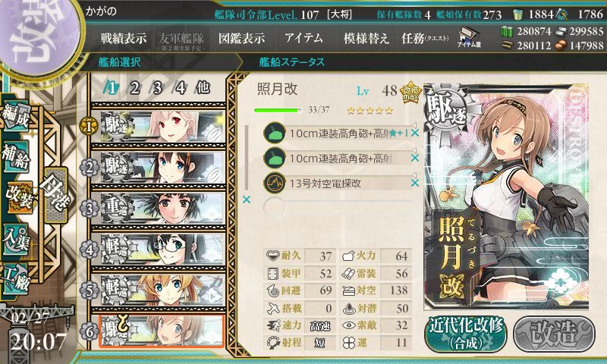This screenshot has height=364, width=607.
Task: Select the 13号対空電探改 radar equipment icon
Action: tap(275, 183)
